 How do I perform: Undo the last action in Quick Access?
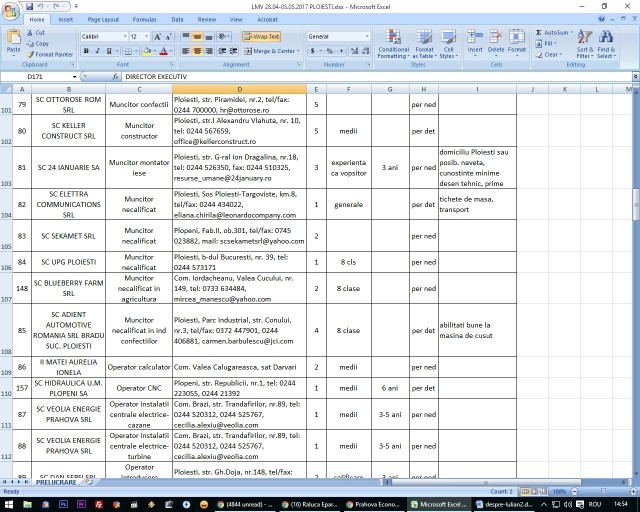40,7
